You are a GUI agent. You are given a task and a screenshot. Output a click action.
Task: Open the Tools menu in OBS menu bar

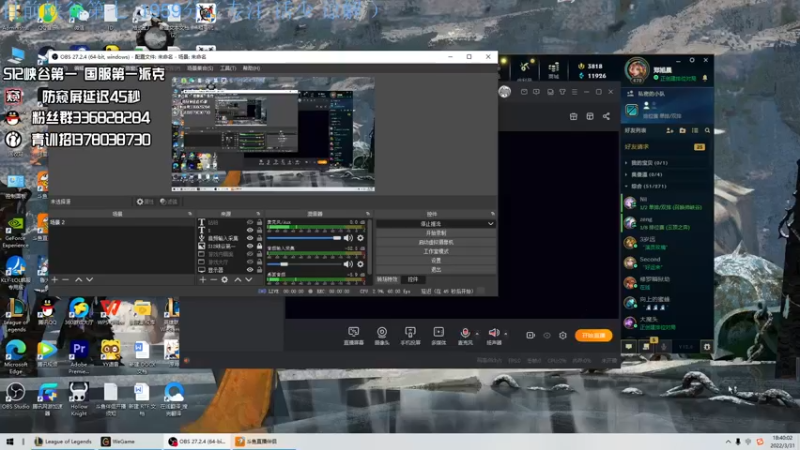228,68
